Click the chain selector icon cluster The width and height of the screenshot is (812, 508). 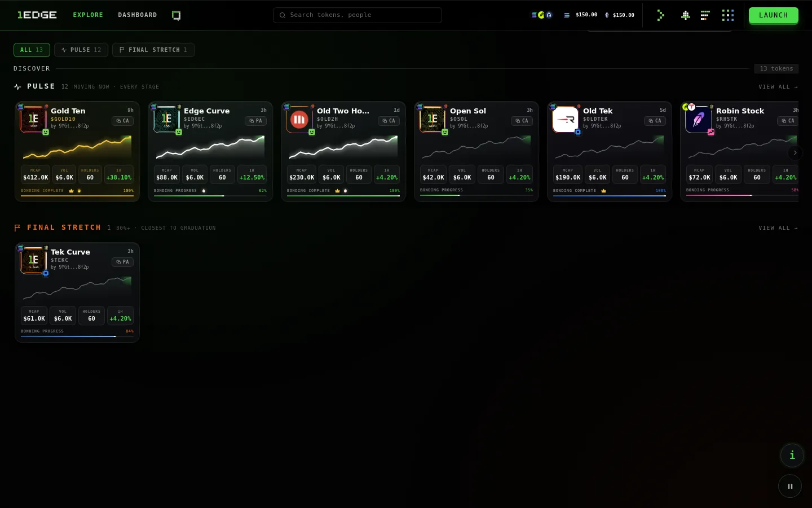pos(542,15)
